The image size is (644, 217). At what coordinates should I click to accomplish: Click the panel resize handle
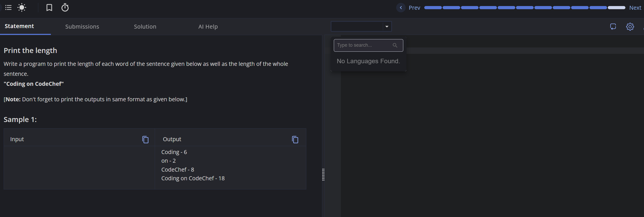[x=323, y=175]
